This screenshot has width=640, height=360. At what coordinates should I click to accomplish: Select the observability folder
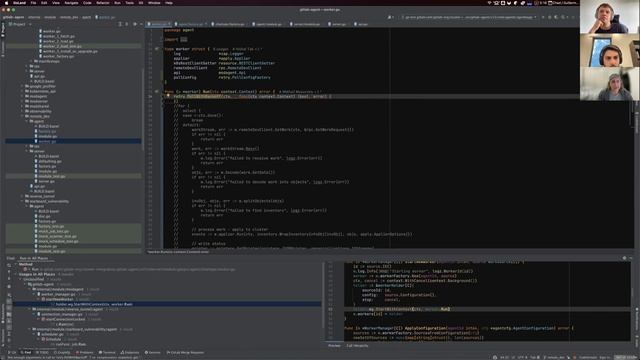click(x=38, y=111)
